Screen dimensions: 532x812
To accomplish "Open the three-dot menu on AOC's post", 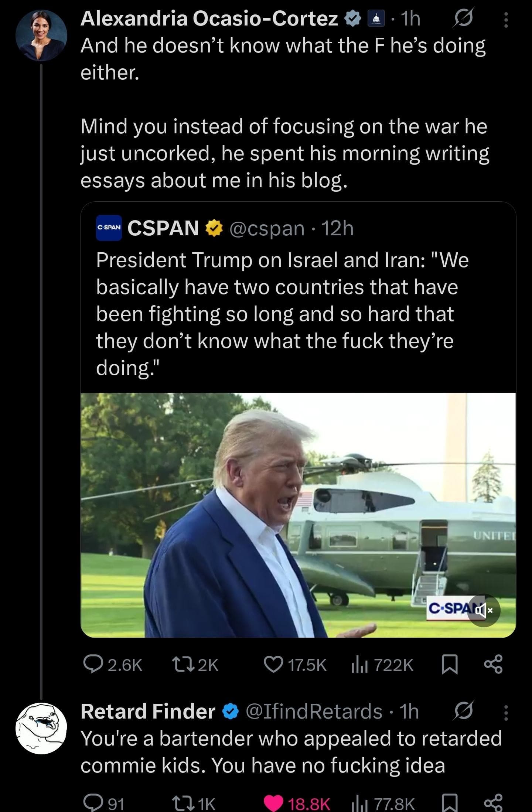I will (506, 20).
